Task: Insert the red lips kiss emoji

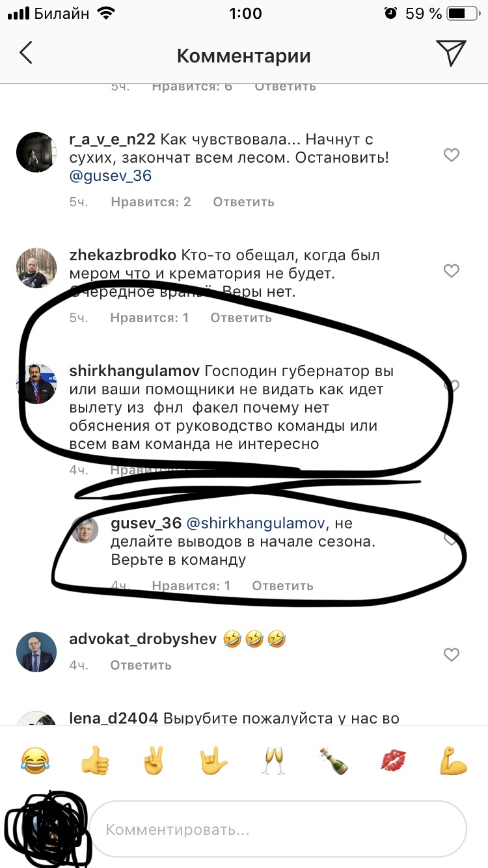Action: (393, 760)
